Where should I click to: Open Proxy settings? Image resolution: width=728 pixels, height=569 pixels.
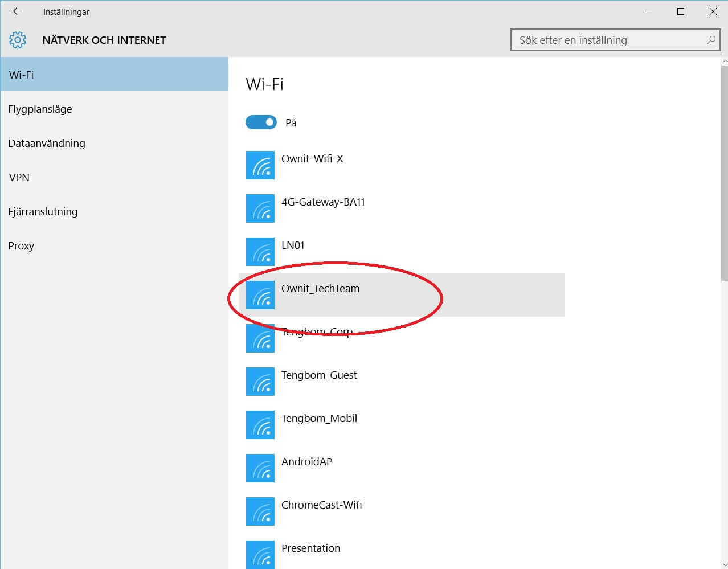(114, 245)
